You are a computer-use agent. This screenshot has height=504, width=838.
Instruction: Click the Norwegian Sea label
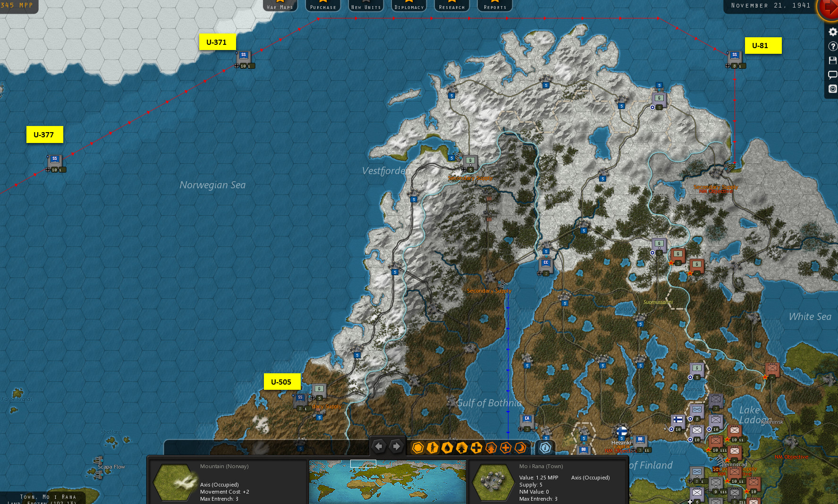tap(212, 185)
